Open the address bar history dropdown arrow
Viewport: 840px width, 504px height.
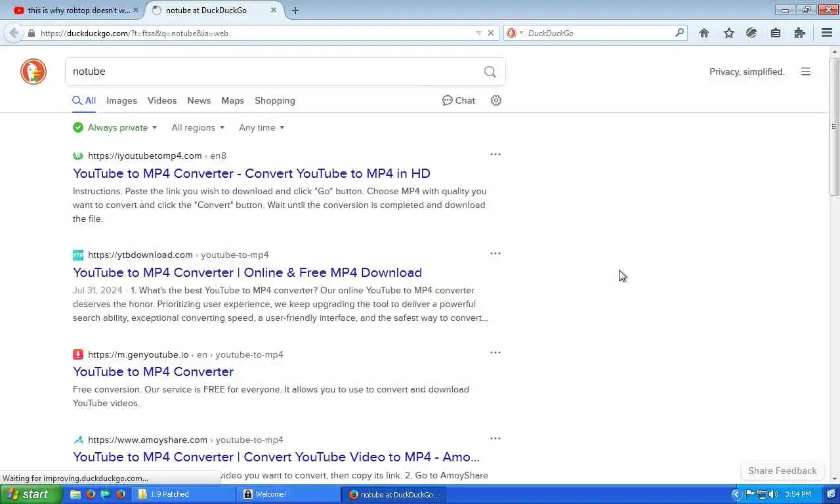coord(478,33)
